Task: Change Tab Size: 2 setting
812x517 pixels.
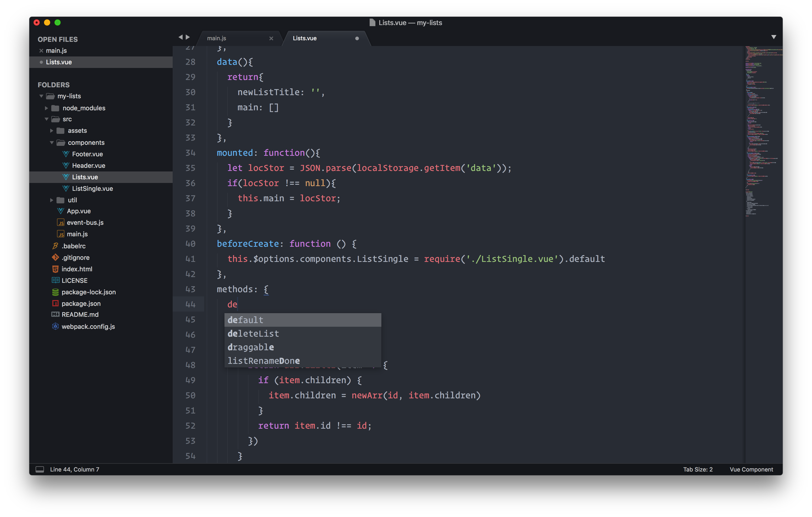Action: click(x=698, y=469)
